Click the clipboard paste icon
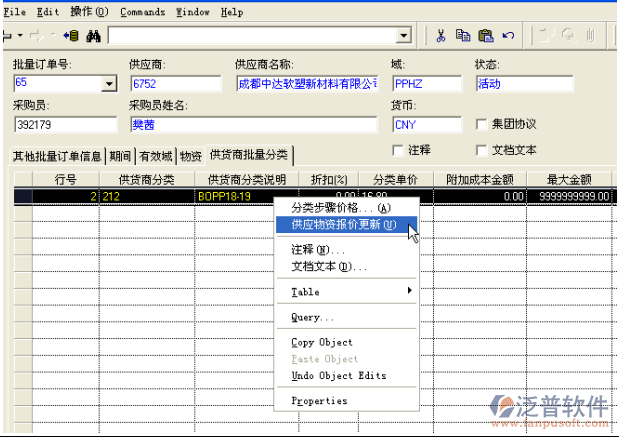 pyautogui.click(x=486, y=36)
